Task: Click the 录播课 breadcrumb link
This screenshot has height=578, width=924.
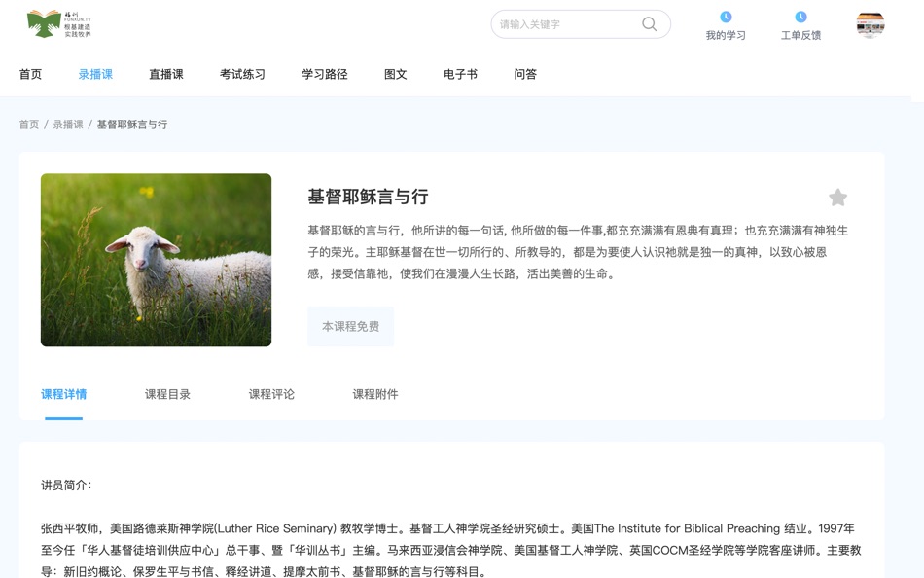Action: pos(68,124)
